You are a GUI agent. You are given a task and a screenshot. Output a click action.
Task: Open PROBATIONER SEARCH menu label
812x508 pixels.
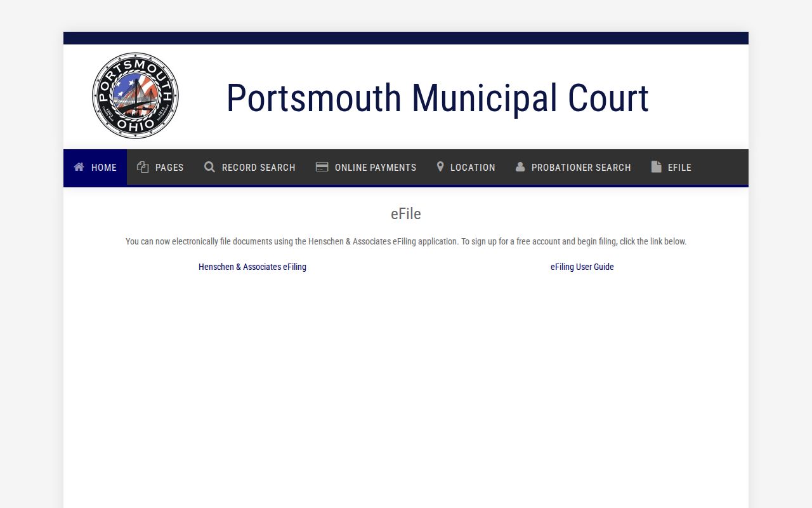pyautogui.click(x=581, y=168)
